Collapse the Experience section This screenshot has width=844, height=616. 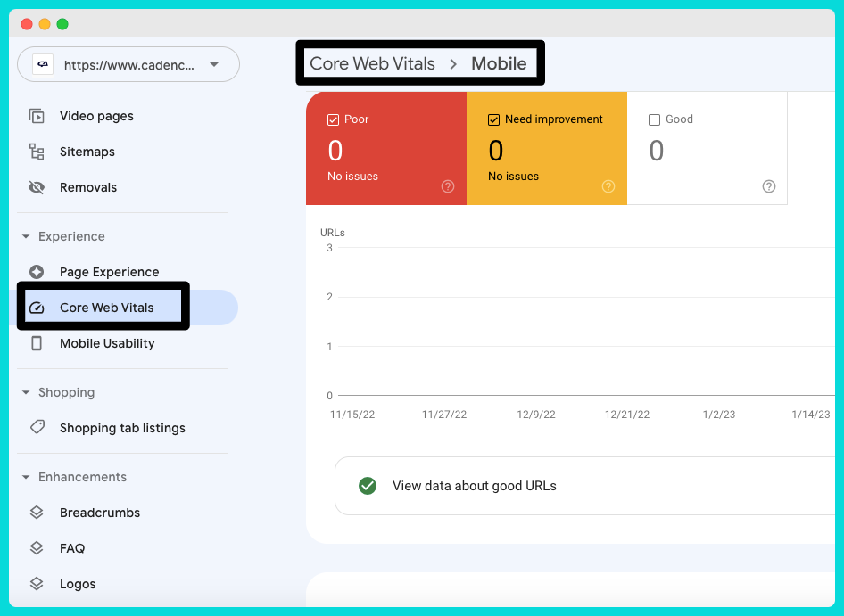(x=26, y=236)
